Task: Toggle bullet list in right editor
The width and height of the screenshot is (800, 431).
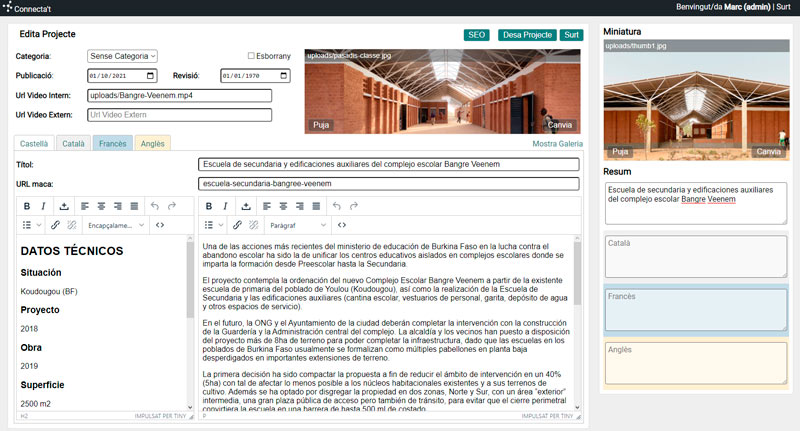Action: (x=209, y=225)
